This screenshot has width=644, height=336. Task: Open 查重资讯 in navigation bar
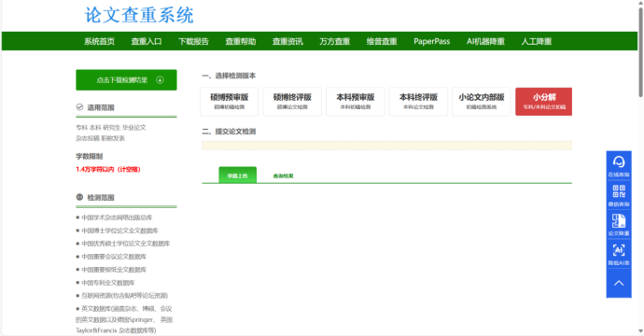pyautogui.click(x=287, y=41)
